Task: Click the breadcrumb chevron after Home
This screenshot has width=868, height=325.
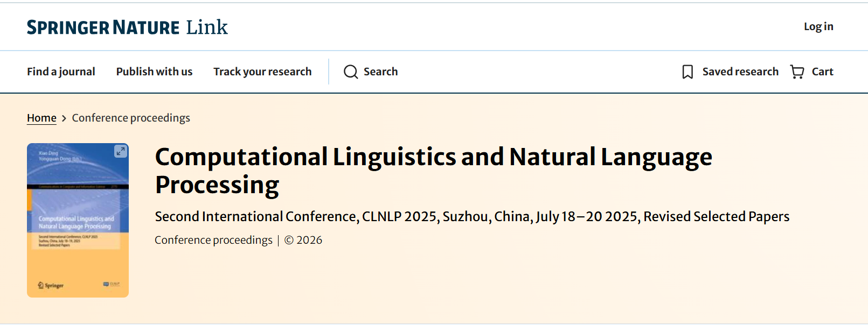Action: (64, 118)
